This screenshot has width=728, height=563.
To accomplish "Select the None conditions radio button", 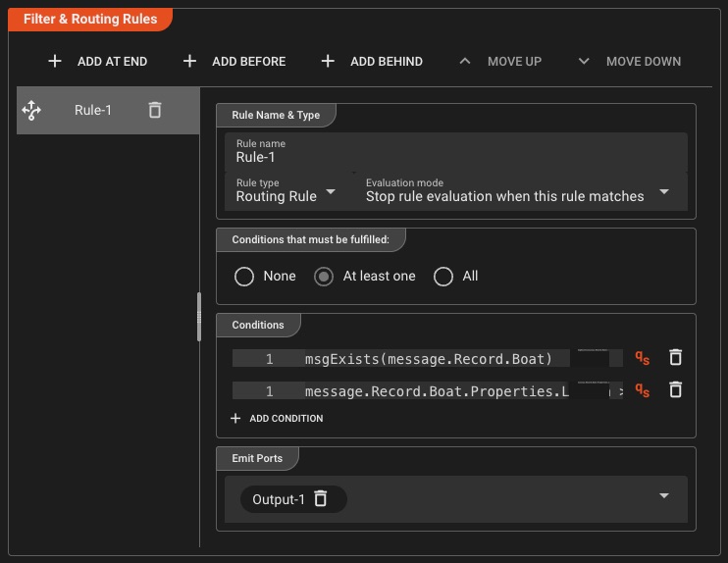I will pyautogui.click(x=244, y=277).
